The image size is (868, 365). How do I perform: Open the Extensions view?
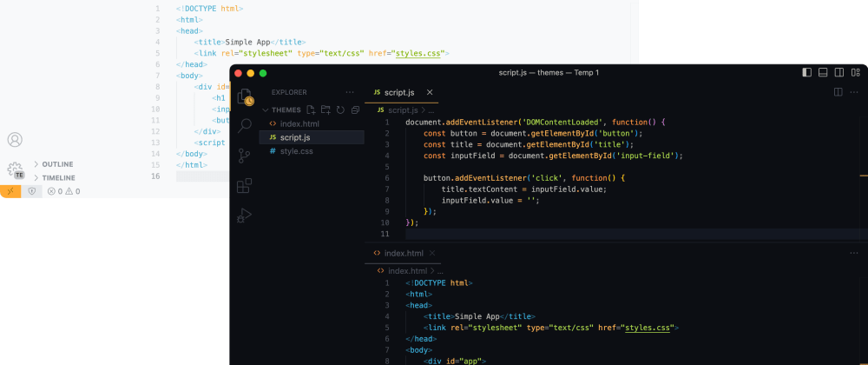point(244,186)
